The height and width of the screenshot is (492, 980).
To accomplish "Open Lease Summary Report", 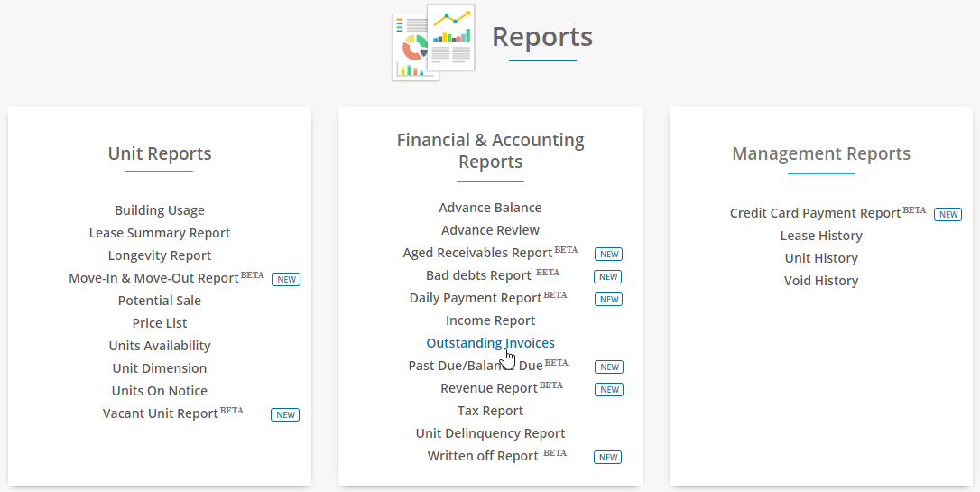I will 160,233.
